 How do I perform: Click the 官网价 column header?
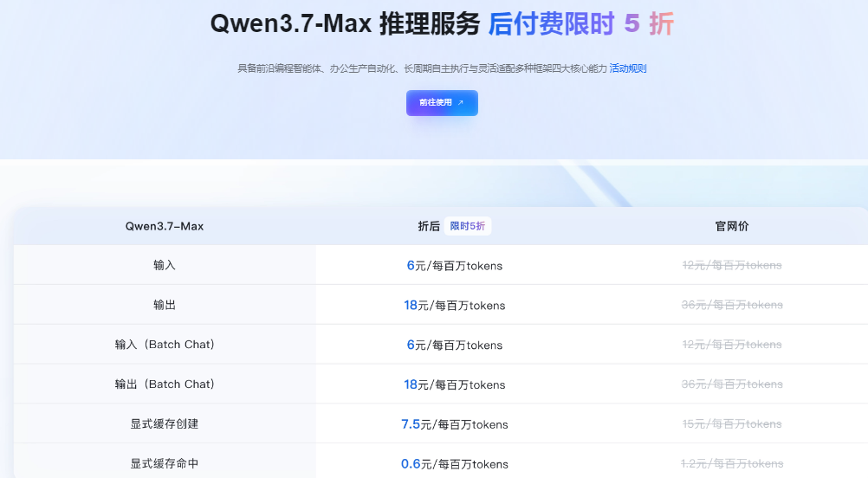click(x=732, y=226)
